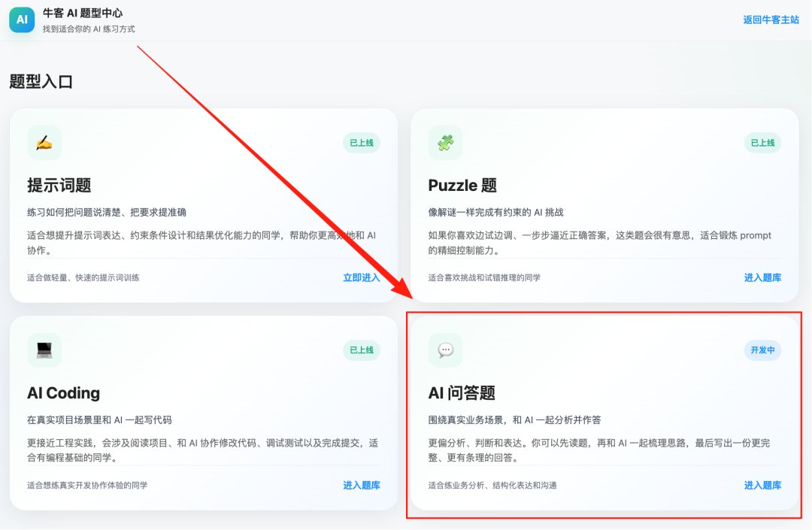
Task: Click the speech bubble icon on AI 问答题 card
Action: pyautogui.click(x=445, y=350)
